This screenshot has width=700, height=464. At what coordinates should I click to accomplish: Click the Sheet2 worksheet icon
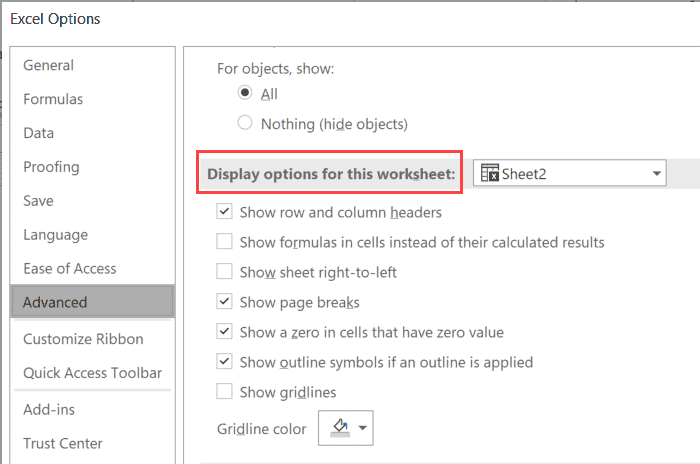490,173
